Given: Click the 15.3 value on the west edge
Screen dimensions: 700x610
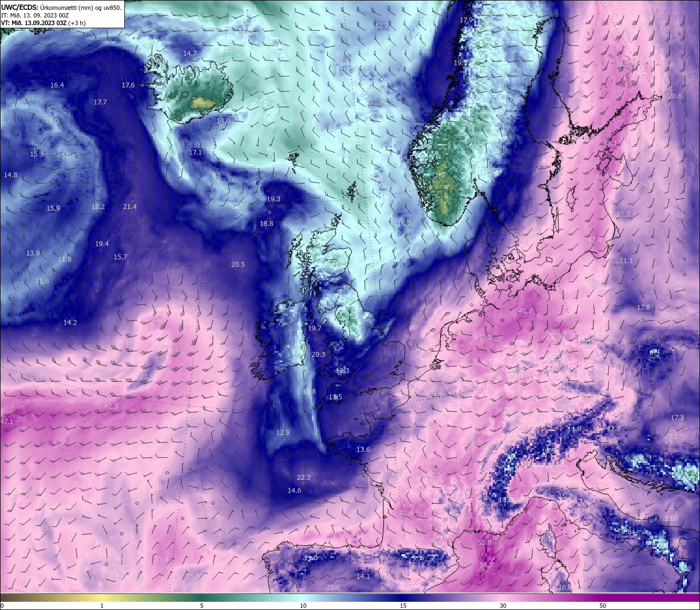Looking at the screenshot, I should pyautogui.click(x=37, y=154).
